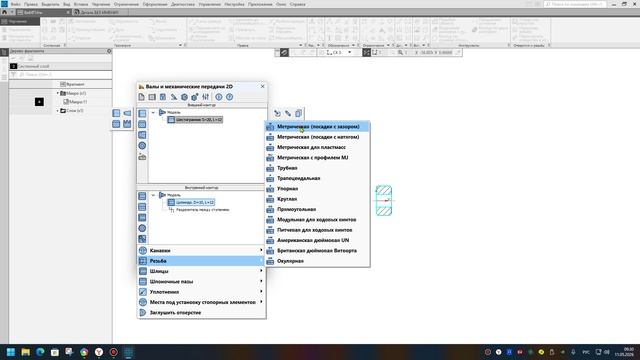Screen dimensions: 640x360
Task: Expand the Шлицы submenu
Action: [201, 271]
